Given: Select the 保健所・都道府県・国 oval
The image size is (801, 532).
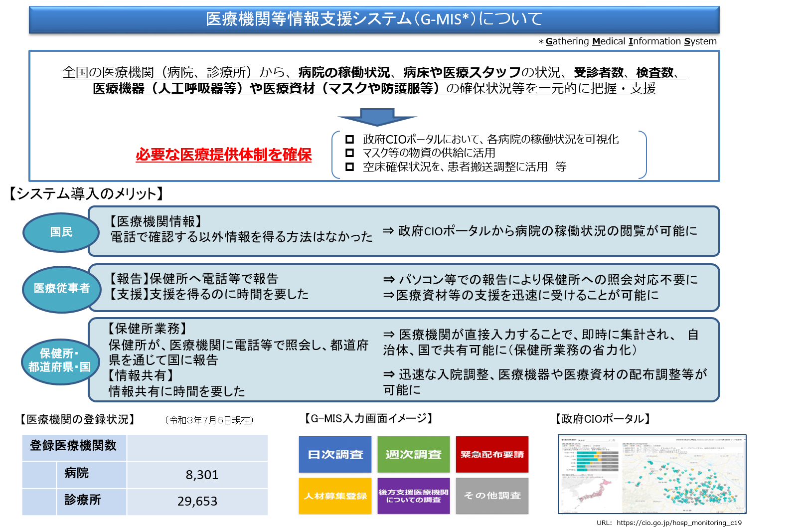Looking at the screenshot, I should tap(59, 360).
